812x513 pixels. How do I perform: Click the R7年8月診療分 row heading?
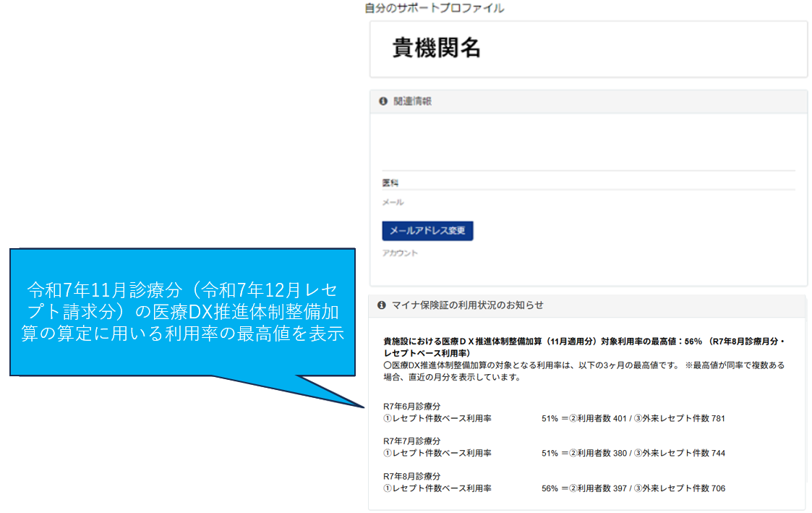click(411, 476)
